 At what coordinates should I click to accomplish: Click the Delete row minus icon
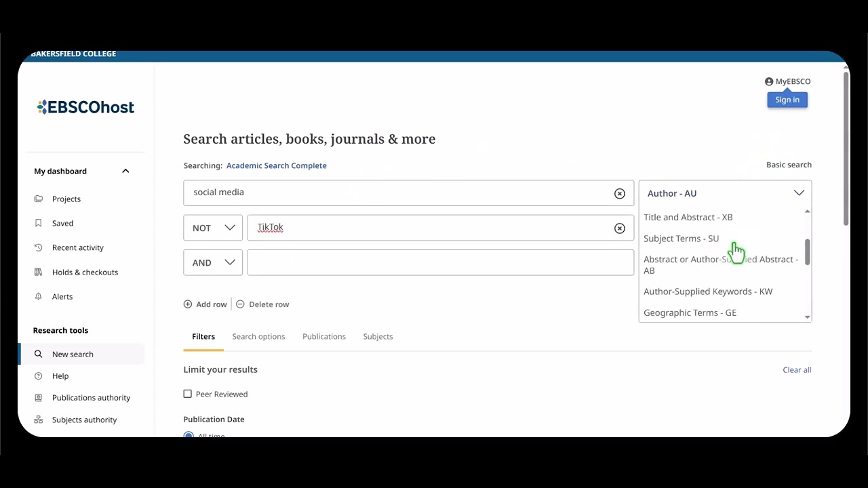tap(240, 304)
